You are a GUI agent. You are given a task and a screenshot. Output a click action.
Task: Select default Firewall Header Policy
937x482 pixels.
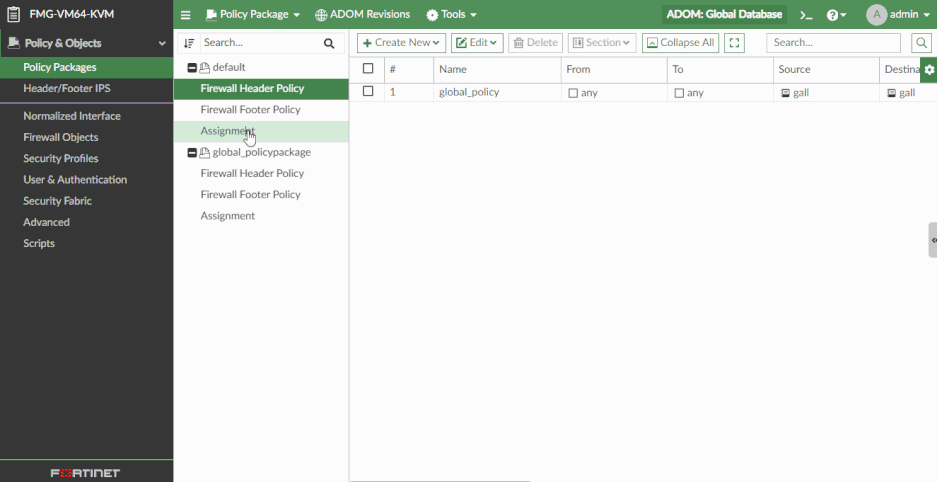coord(261,89)
